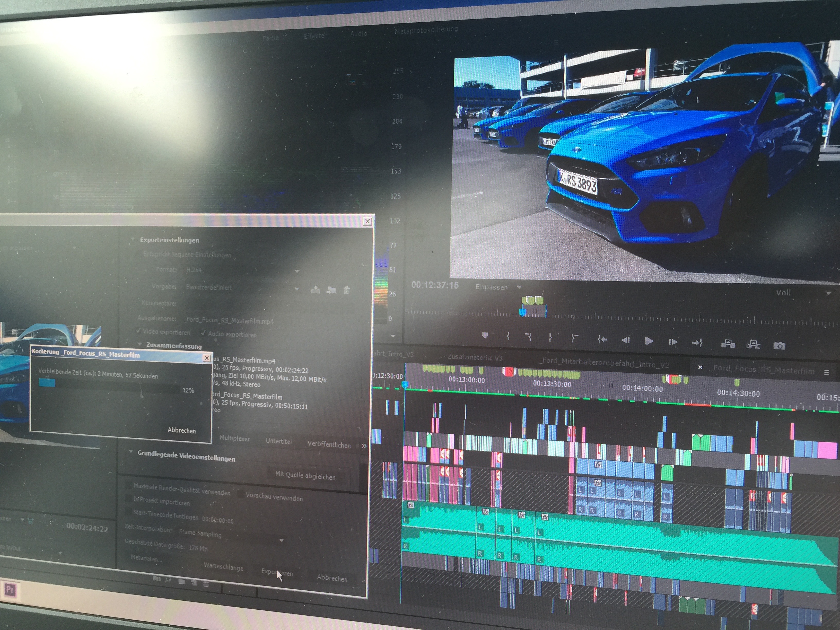Open the Vorgabe Benutzerdefiniert dropdown
Viewport: 840px width, 630px height.
pos(296,289)
